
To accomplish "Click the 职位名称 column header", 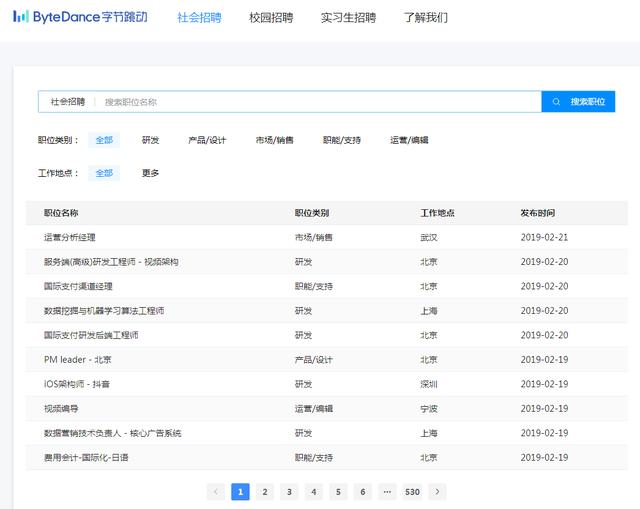I will click(61, 213).
